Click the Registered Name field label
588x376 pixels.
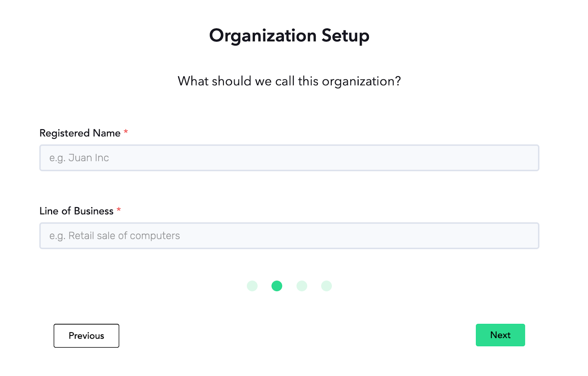[x=80, y=133]
